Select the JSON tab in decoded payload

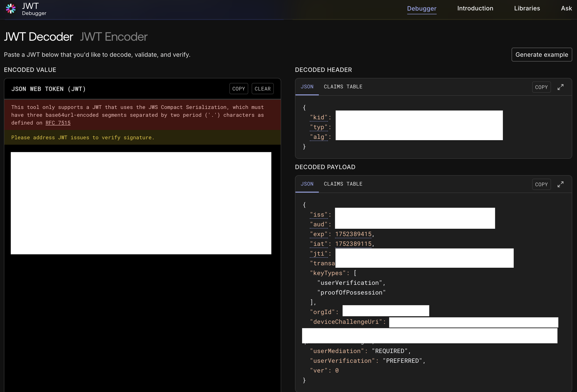point(307,184)
